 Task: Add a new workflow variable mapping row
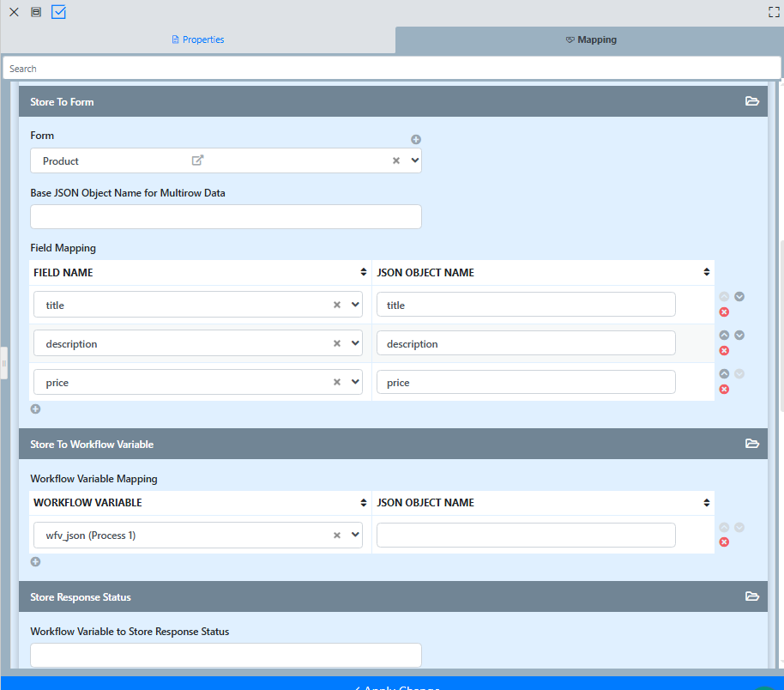pyautogui.click(x=35, y=562)
